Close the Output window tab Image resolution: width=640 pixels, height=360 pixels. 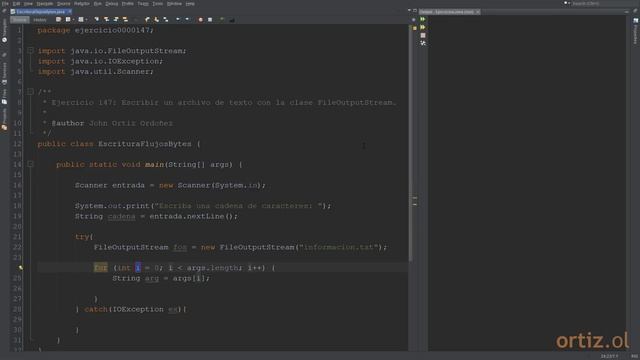[x=478, y=12]
